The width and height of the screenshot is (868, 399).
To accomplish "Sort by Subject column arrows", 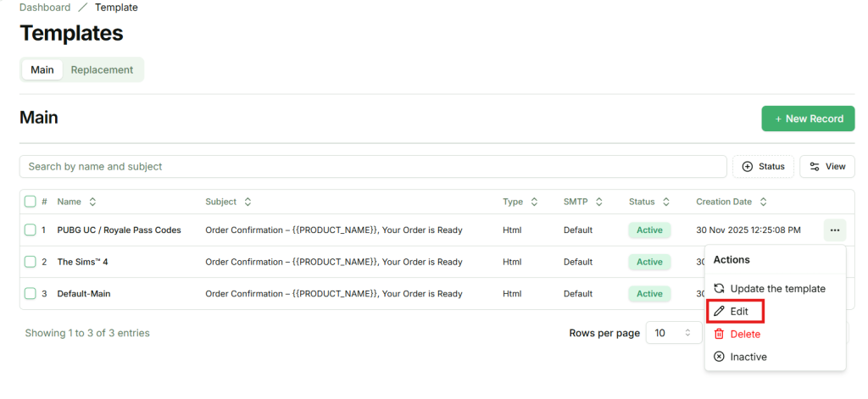I will pos(248,202).
